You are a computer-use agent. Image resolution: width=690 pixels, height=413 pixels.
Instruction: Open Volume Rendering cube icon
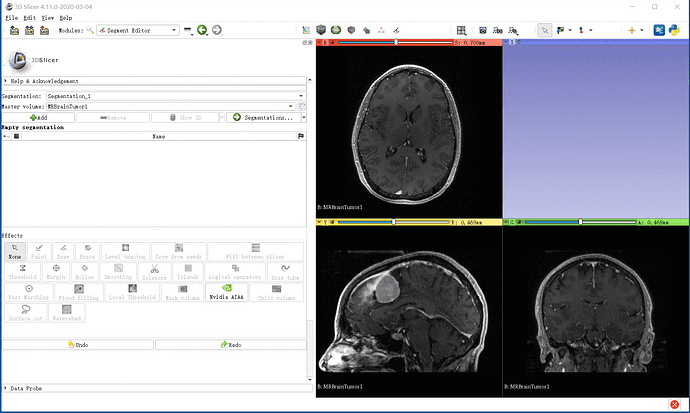[x=321, y=30]
